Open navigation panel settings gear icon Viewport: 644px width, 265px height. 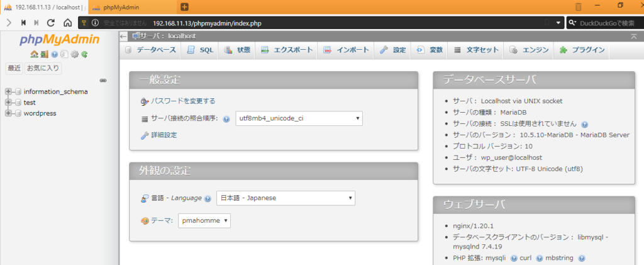tap(74, 54)
